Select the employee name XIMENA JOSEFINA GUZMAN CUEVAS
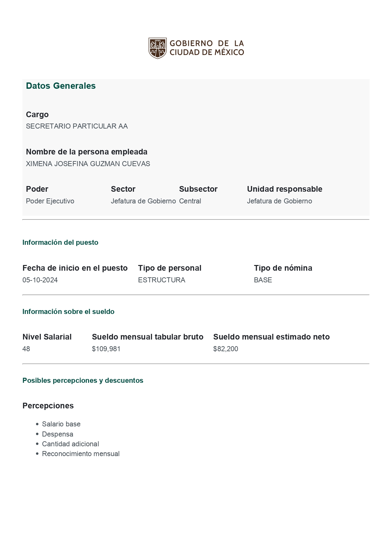The image size is (392, 554). pyautogui.click(x=88, y=164)
